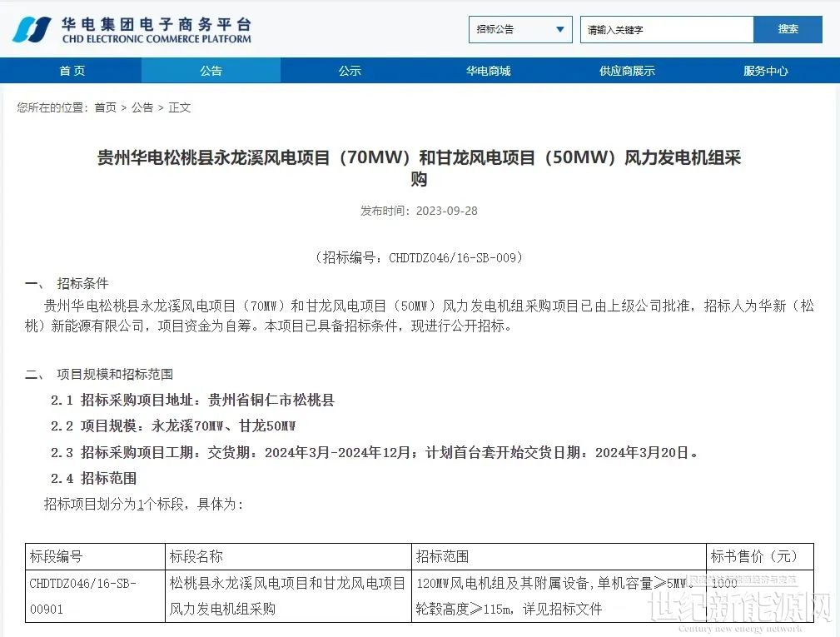
Task: Go to the 首页 nav tab
Action: (72, 71)
